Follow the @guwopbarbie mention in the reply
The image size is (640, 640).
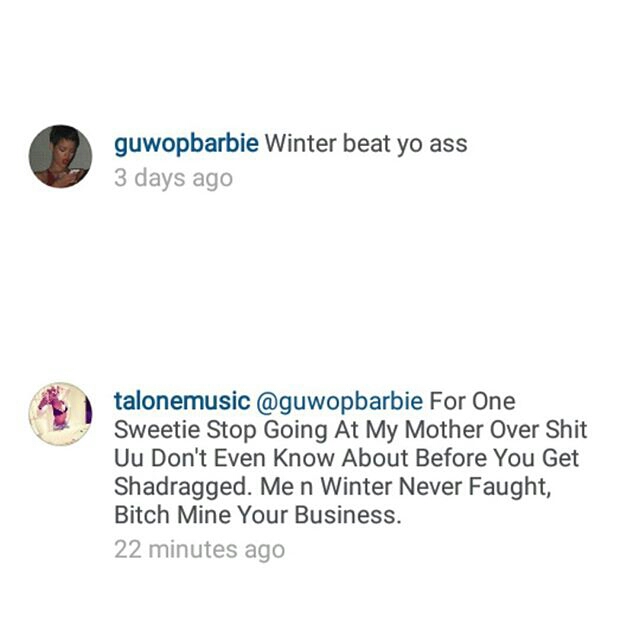tap(340, 402)
